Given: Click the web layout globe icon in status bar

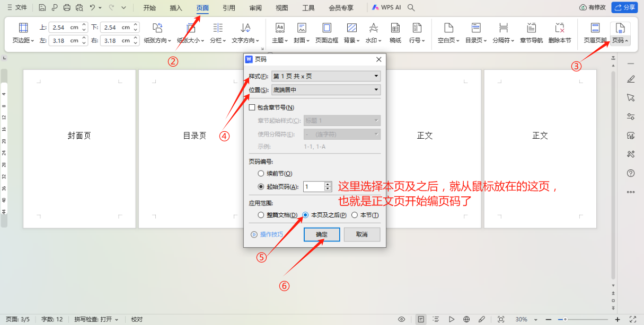Looking at the screenshot, I should pos(466,319).
